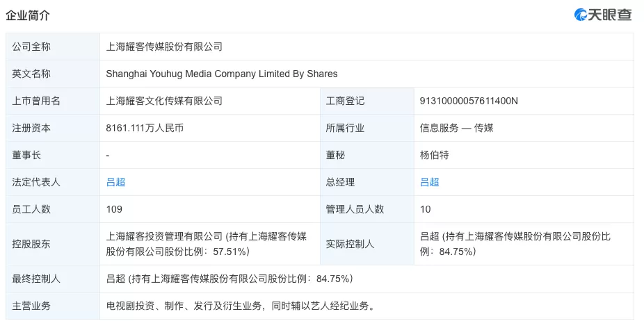The height and width of the screenshot is (321, 644).
Task: Click the 董事长 label cell
Action: (x=53, y=155)
